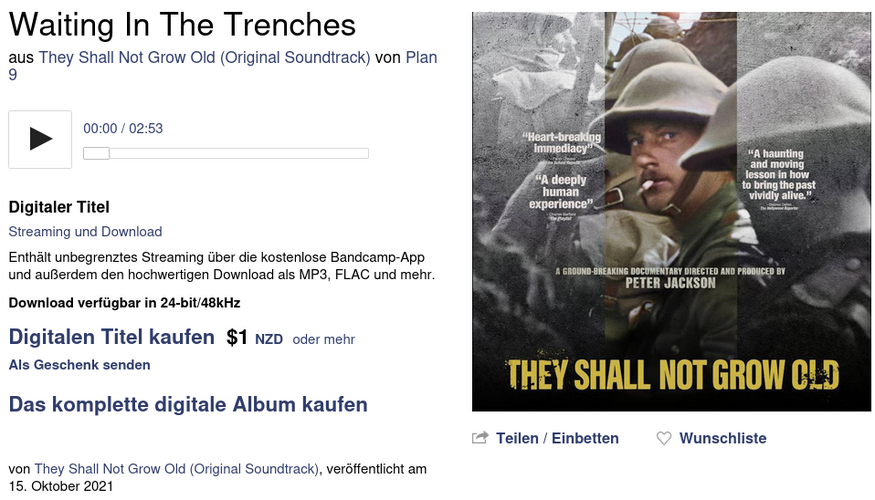Viewport: 875px width, 500px height.
Task: Click Digitalen Titel kaufen
Action: click(x=112, y=337)
